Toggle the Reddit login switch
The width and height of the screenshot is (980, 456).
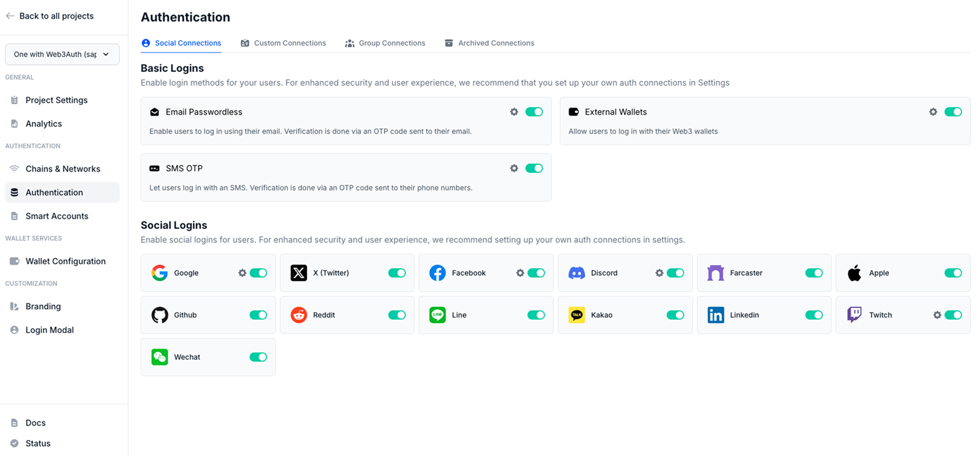[x=397, y=315]
